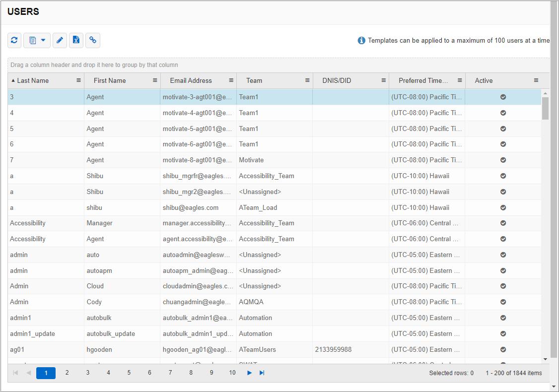The width and height of the screenshot is (559, 392).
Task: Open the template dropdown arrow
Action: point(42,40)
